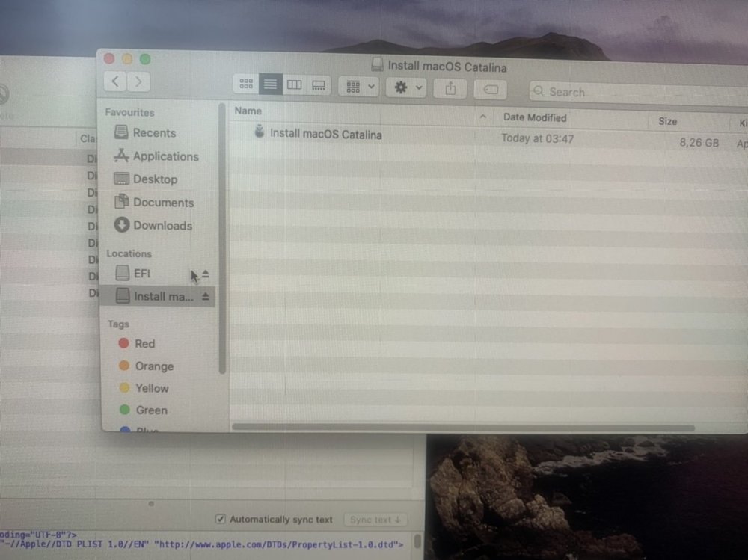
Task: Click the text editor scrollbar at bottom
Action: [417, 541]
